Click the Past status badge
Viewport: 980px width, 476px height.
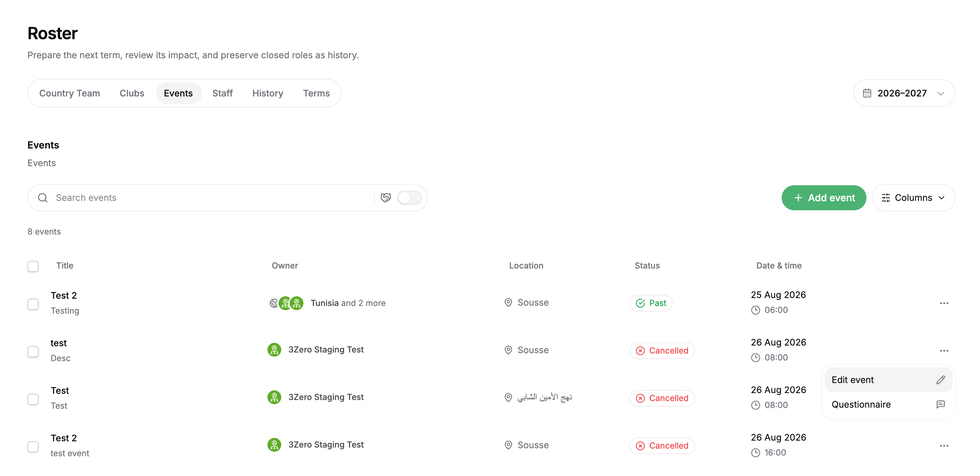[650, 303]
